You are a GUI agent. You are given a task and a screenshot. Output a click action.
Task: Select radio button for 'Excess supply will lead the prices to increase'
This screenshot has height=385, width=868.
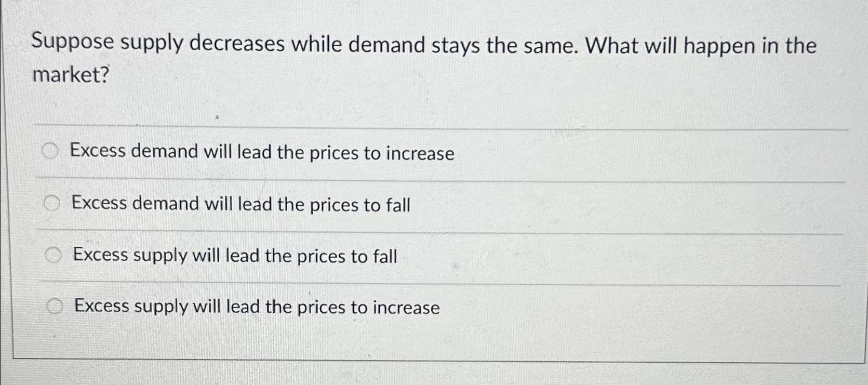55,306
